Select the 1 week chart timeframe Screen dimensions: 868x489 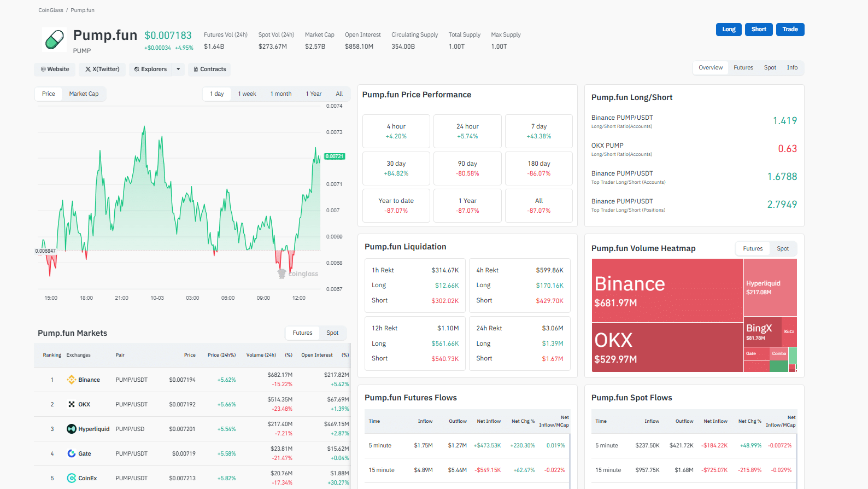(x=247, y=94)
